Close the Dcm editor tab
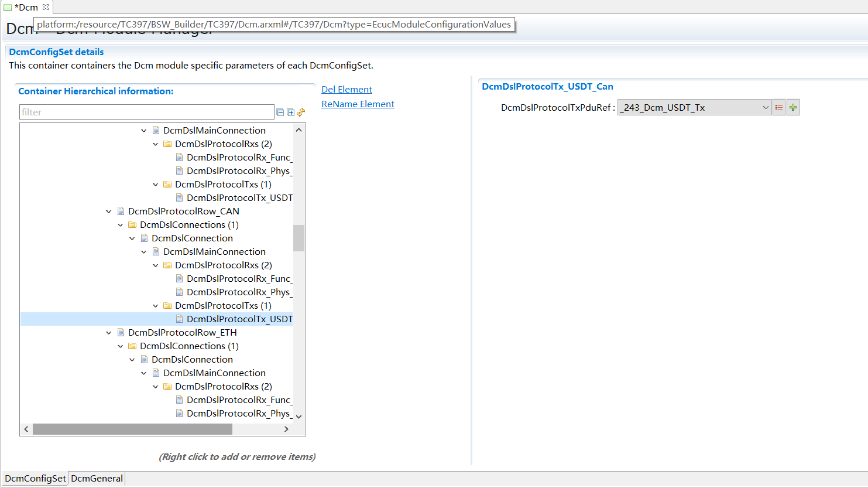Screen dimensions: 868x488 (46, 7)
